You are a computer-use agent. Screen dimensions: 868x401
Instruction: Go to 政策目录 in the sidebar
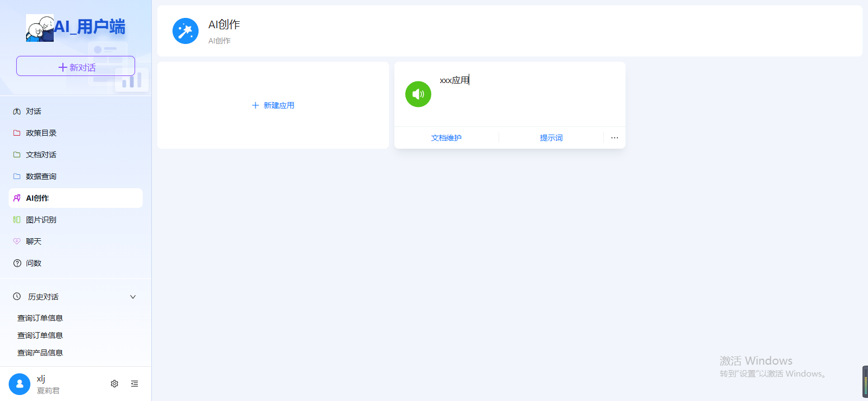41,133
